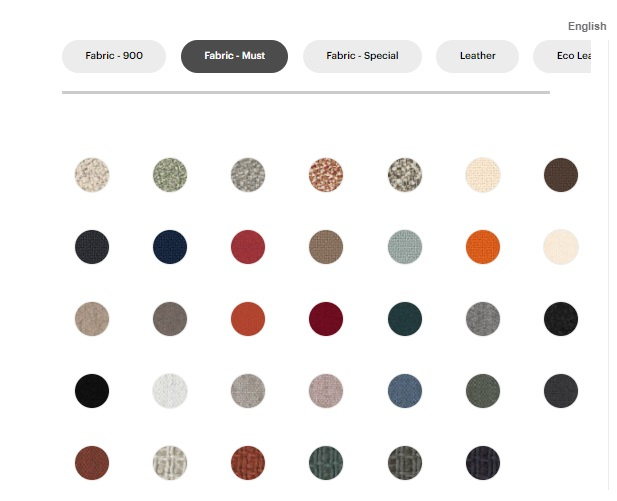This screenshot has height=501, width=617.
Task: Select the green speckled swatch in top row
Action: pos(170,175)
